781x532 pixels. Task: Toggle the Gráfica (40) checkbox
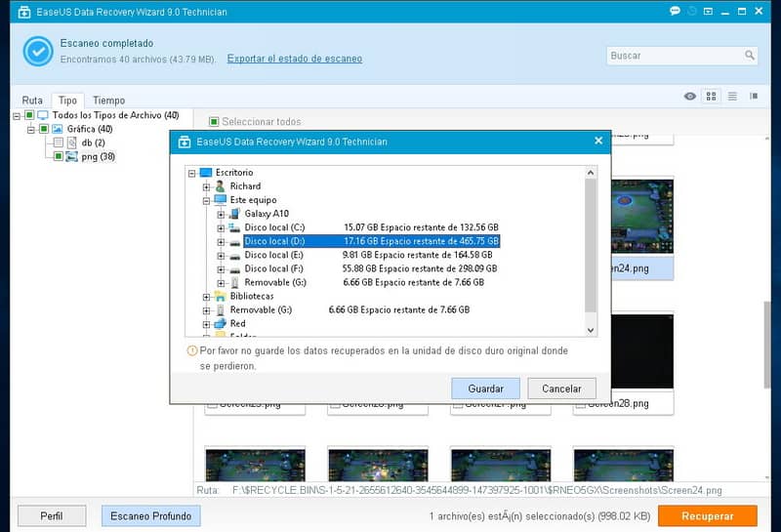tap(44, 129)
